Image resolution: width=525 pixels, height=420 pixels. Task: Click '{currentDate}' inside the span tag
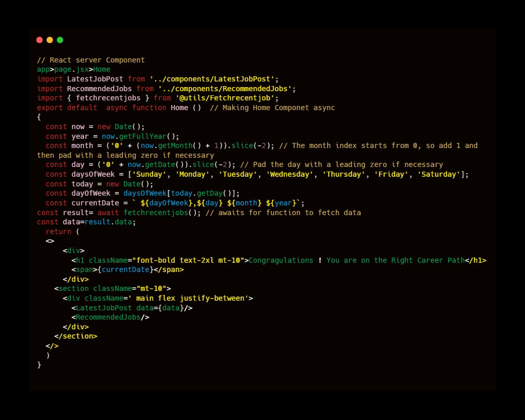[x=126, y=270]
